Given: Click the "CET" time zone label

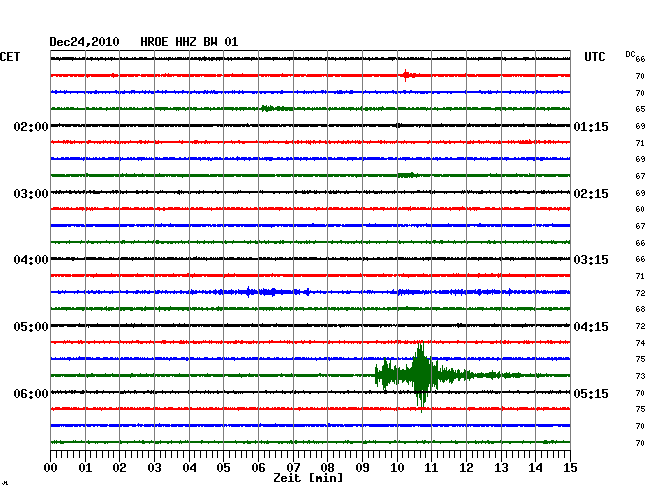Looking at the screenshot, I should pos(10,57).
